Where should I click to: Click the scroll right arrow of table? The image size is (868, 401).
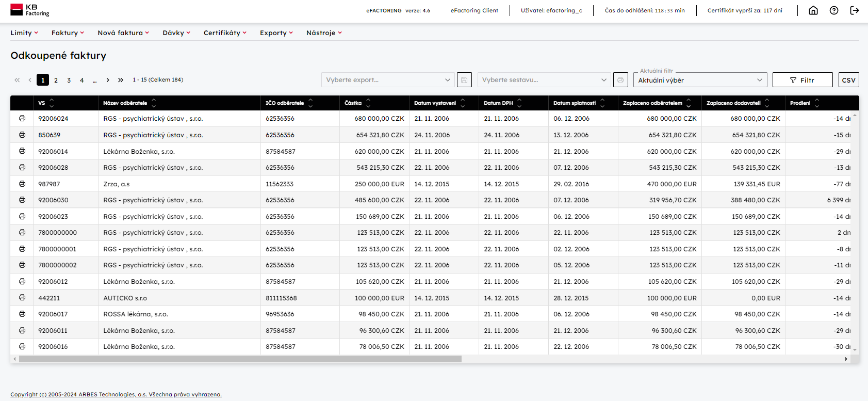[846, 359]
